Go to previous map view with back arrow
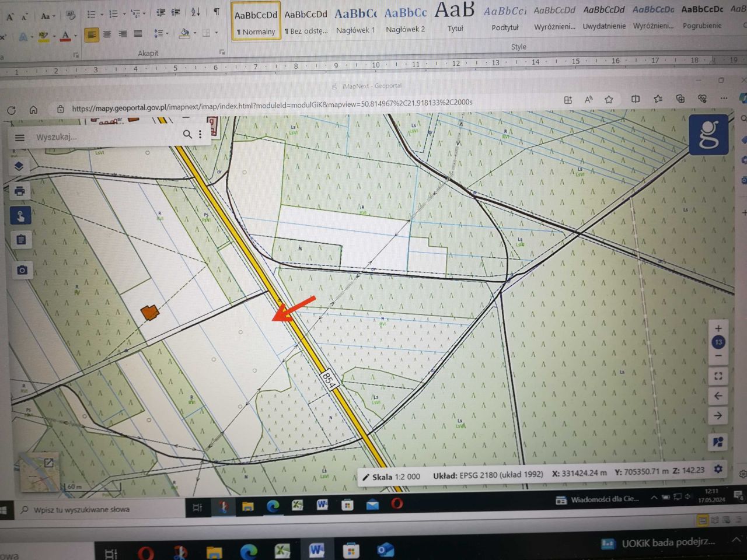 click(718, 395)
